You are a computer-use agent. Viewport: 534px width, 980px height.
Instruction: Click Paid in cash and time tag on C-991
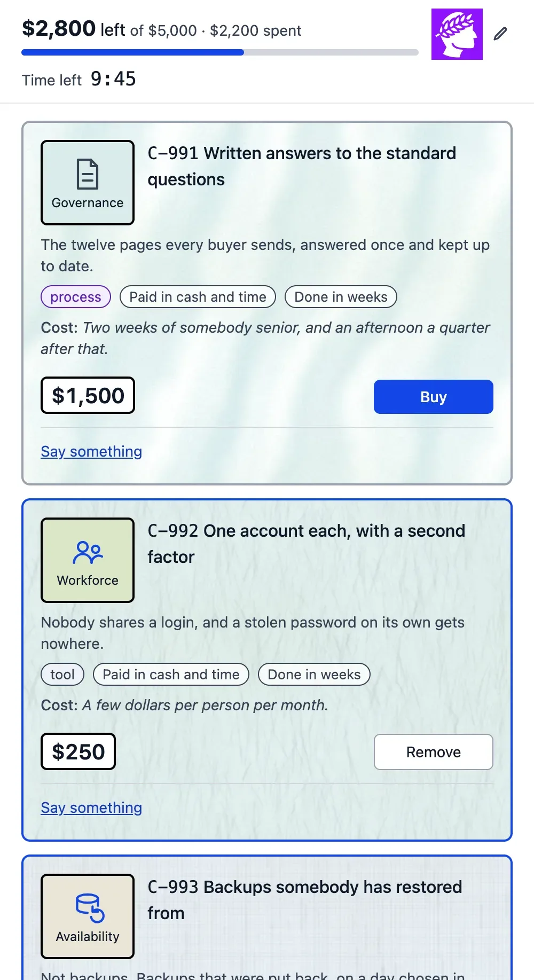pyautogui.click(x=198, y=297)
